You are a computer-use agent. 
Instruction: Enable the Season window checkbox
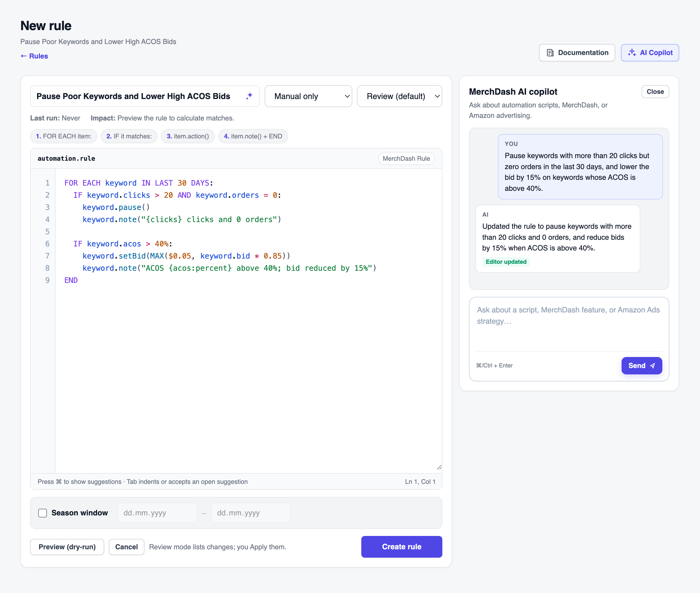pyautogui.click(x=43, y=513)
